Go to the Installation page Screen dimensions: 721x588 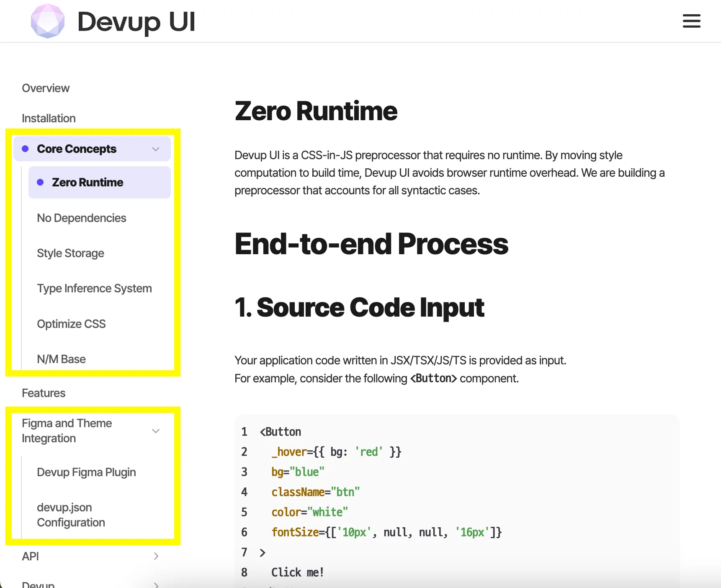(x=49, y=119)
